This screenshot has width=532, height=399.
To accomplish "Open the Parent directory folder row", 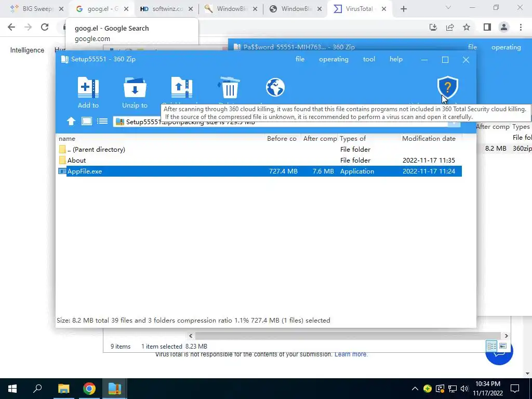I will click(260, 149).
